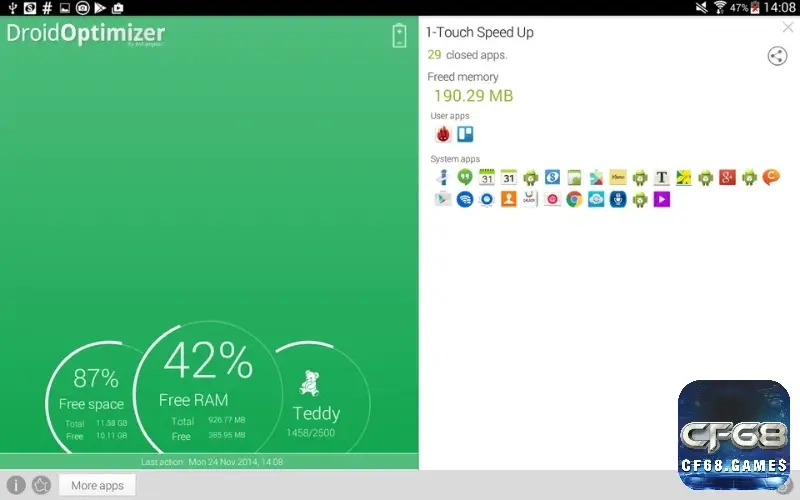Image resolution: width=800 pixels, height=500 pixels.
Task: Tap the Google Play Store bag icon
Action: pos(443,199)
